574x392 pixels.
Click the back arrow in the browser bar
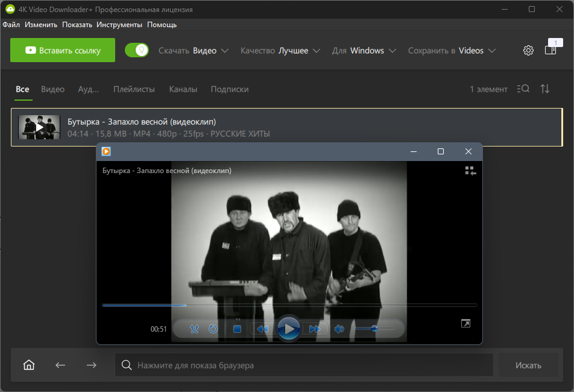[60, 365]
